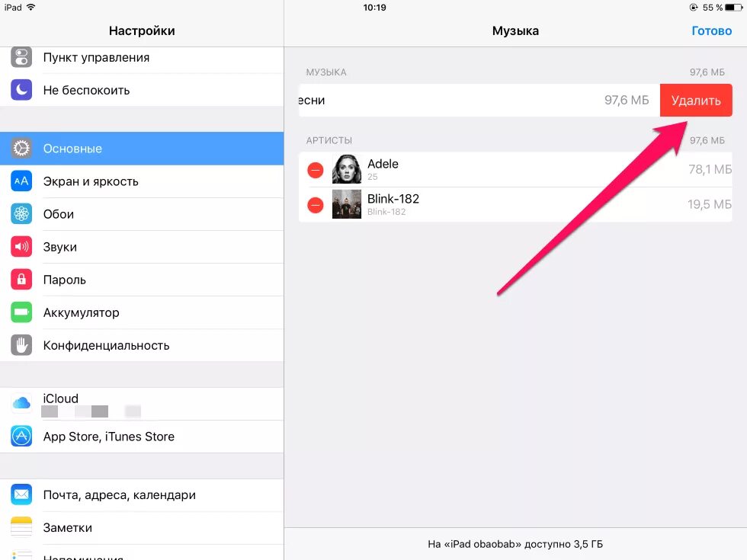The height and width of the screenshot is (560, 747).
Task: Tap the red minus beside Adele
Action: point(316,170)
